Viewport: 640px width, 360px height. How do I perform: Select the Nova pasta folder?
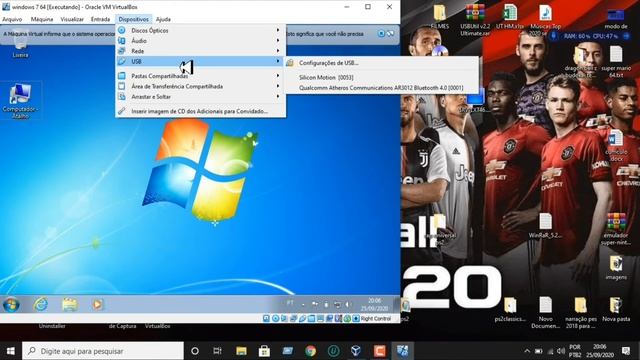[x=616, y=309]
